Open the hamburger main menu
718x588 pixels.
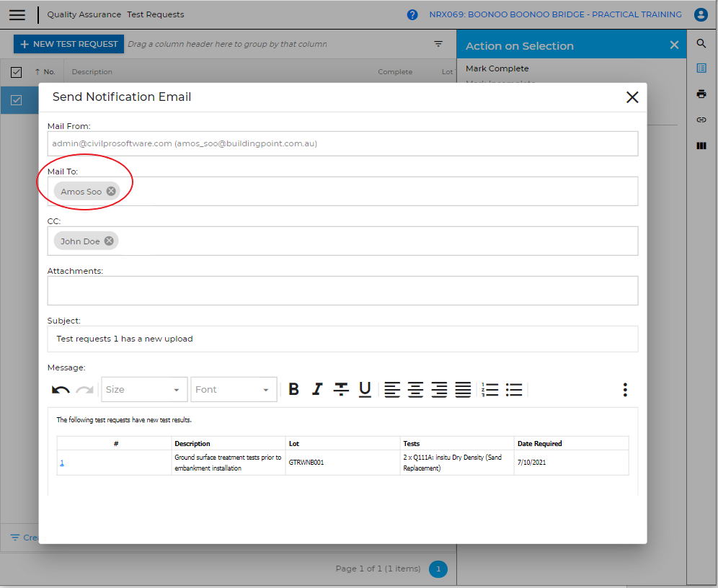[17, 15]
